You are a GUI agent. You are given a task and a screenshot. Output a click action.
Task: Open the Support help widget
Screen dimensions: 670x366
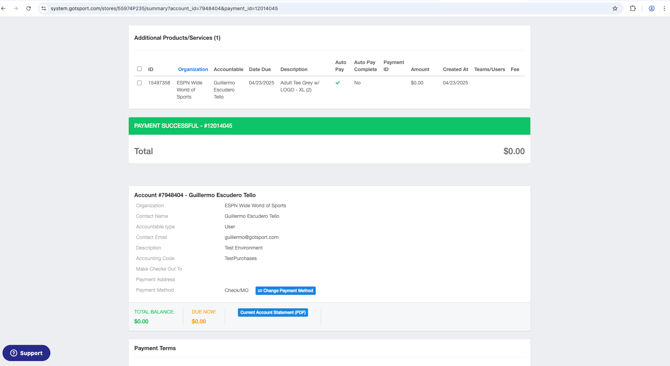pos(26,353)
